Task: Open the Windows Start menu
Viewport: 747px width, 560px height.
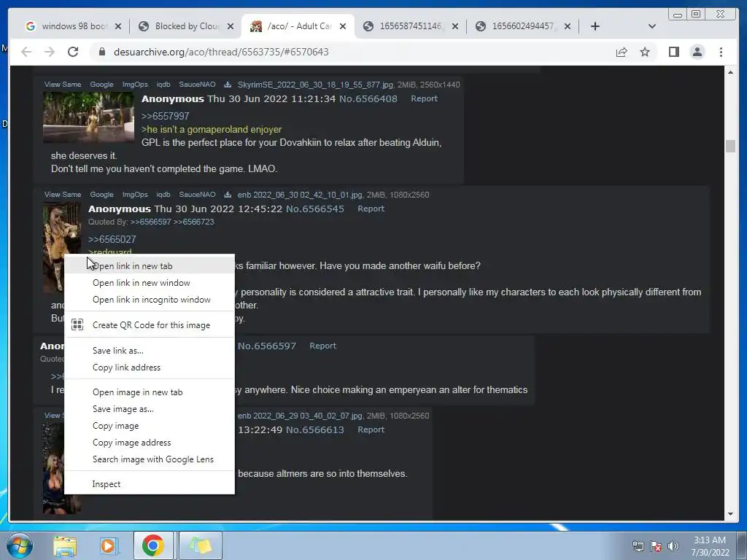Action: 20,545
